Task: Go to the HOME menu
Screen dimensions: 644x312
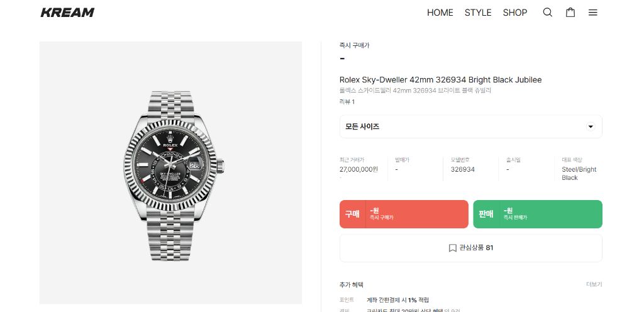Action: click(x=440, y=13)
